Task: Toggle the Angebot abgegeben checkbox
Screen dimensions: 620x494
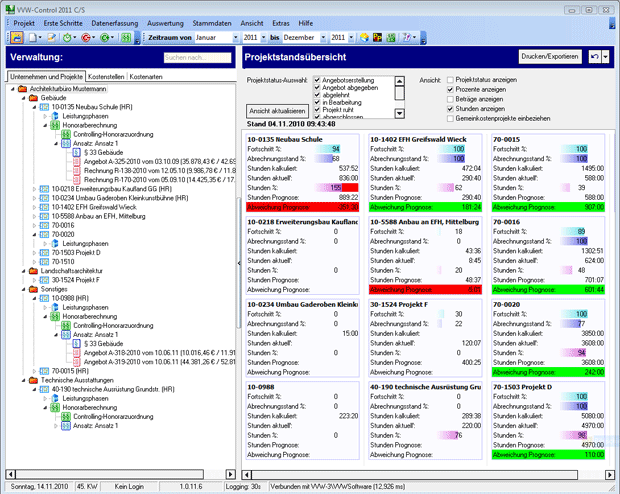Action: click(x=317, y=87)
